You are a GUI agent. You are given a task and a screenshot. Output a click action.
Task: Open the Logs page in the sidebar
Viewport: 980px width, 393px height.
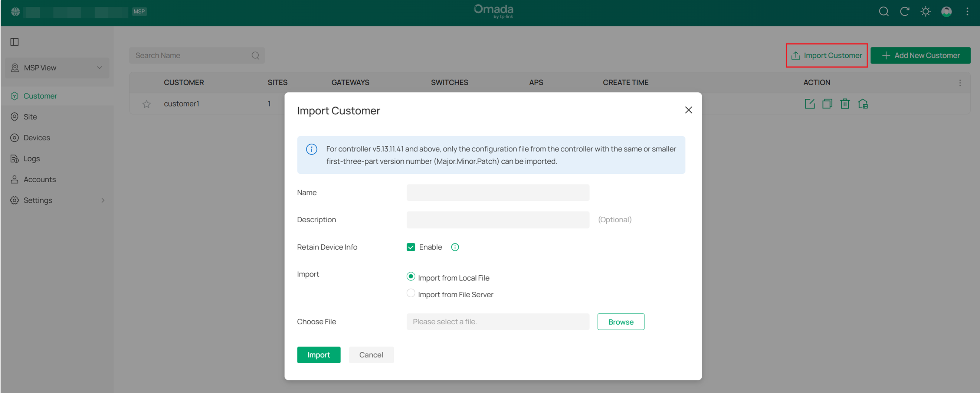click(32, 158)
